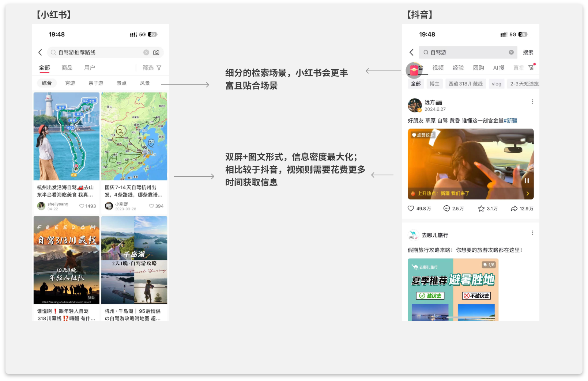
Task: Open camera search in the Xiaohongshu search bar
Action: [156, 52]
